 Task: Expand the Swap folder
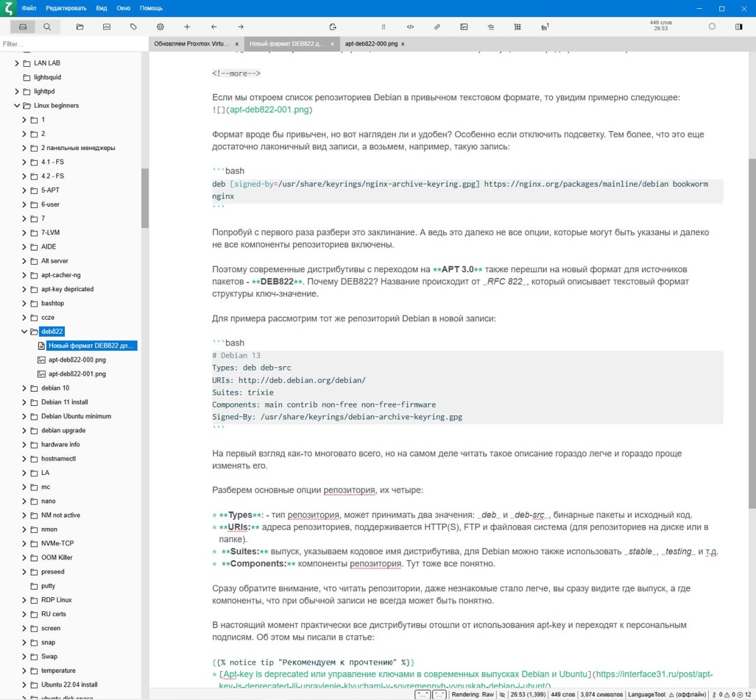(25, 657)
